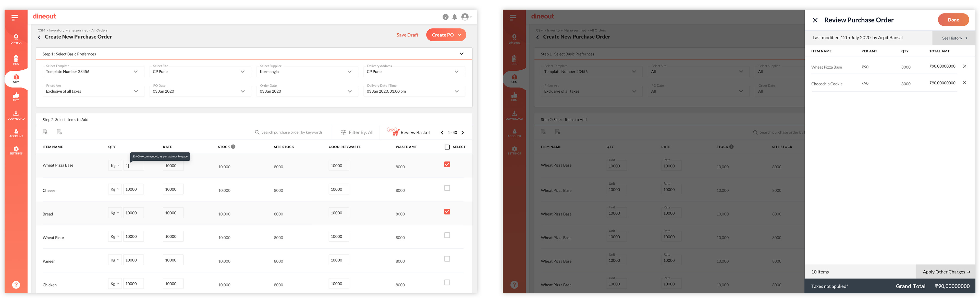980x302 pixels.
Task: Click the Create PO button
Action: coord(446,35)
